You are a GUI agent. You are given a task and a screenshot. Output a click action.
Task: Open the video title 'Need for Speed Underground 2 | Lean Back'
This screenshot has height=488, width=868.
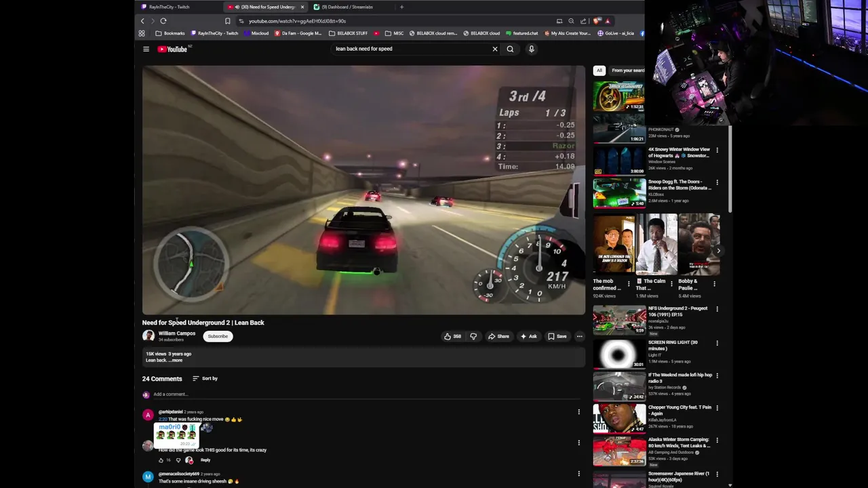pyautogui.click(x=203, y=323)
